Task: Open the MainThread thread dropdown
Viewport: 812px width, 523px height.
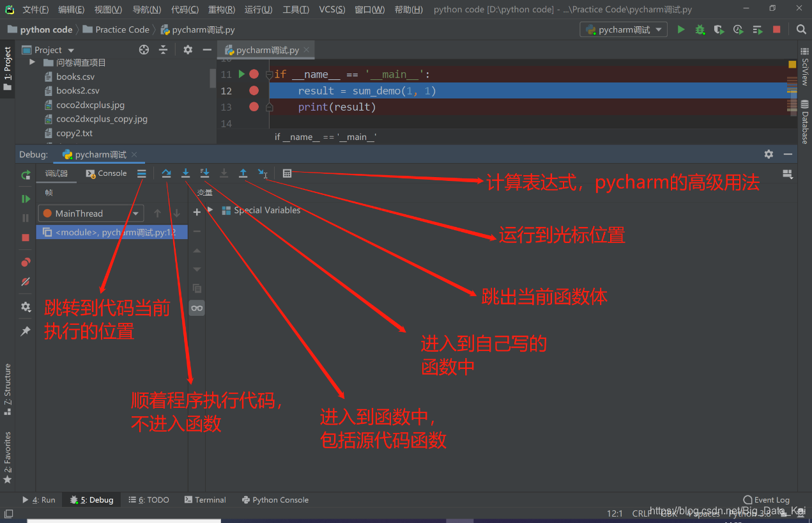Action: 91,214
